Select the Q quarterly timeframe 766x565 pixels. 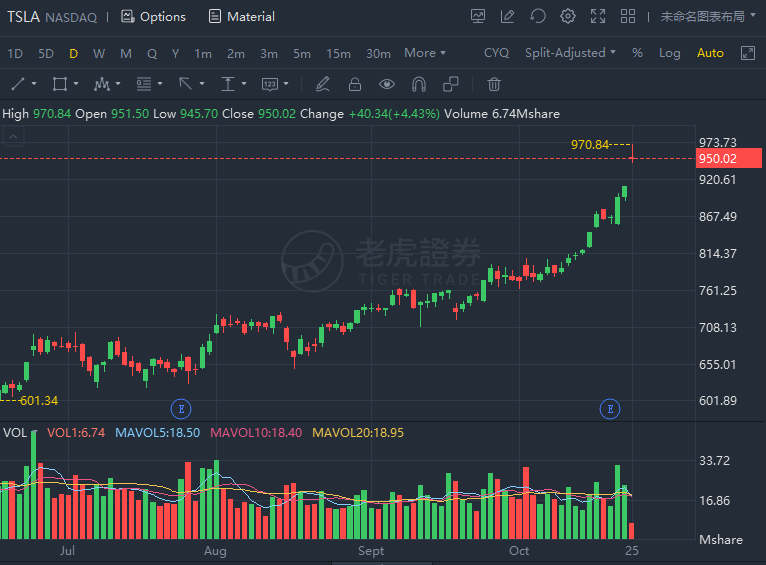(152, 53)
